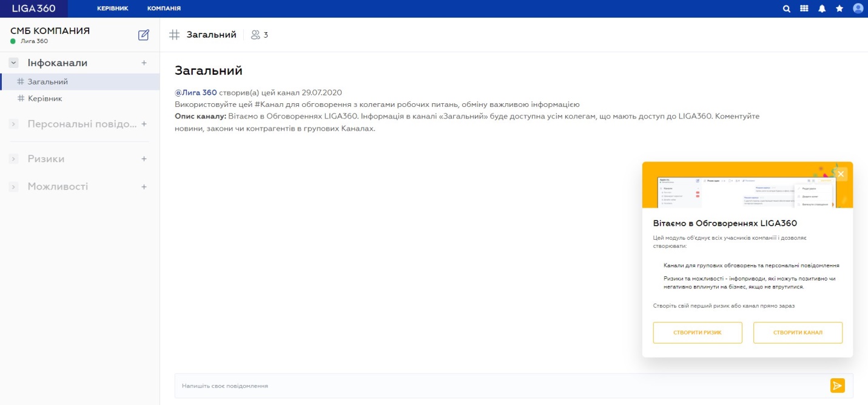This screenshot has width=868, height=405.
Task: Expand the Можливості section
Action: [14, 186]
